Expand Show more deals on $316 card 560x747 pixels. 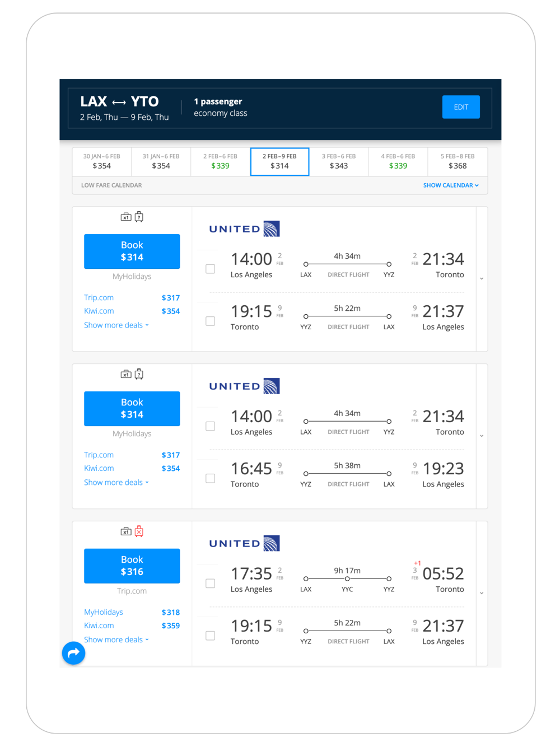[116, 640]
